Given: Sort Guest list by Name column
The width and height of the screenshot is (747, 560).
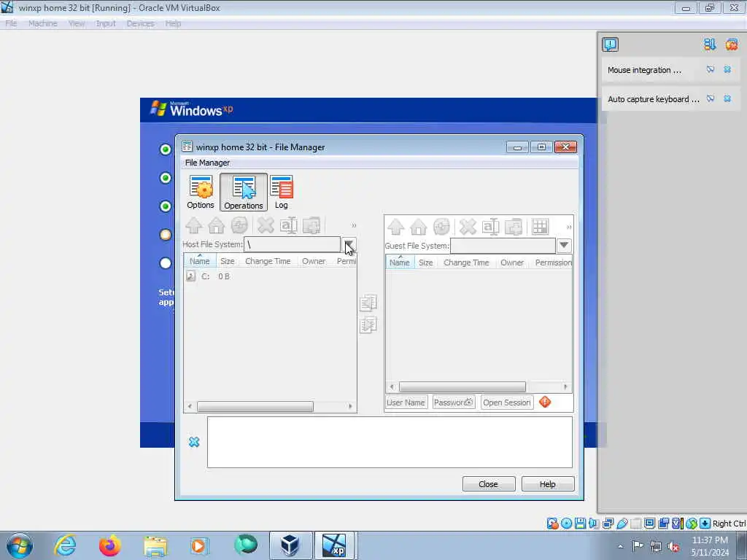Looking at the screenshot, I should (399, 262).
